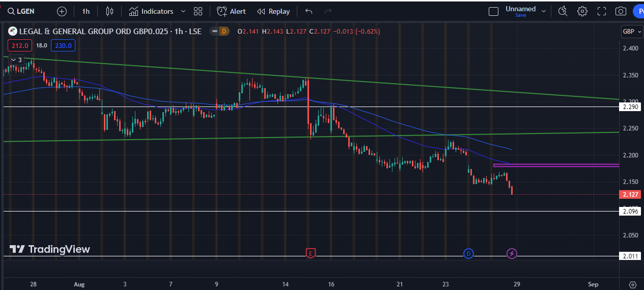Click the red E earnings marker
The width and height of the screenshot is (644, 290).
pyautogui.click(x=310, y=253)
